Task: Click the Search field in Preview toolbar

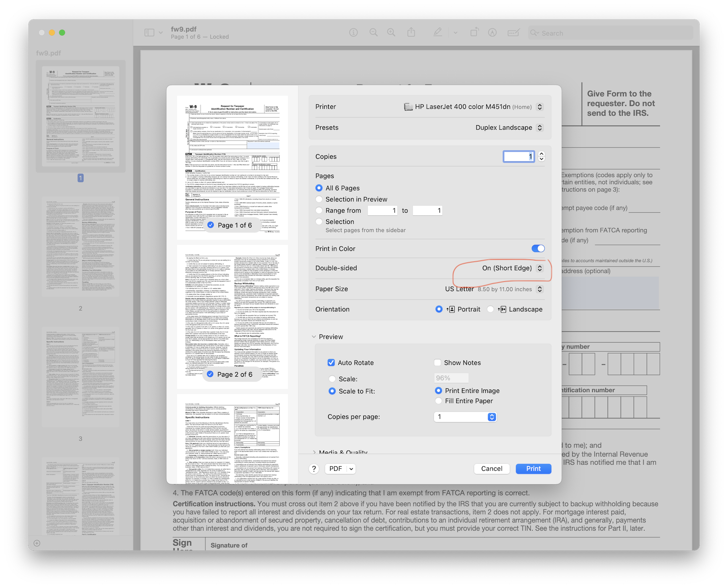Action: click(610, 33)
